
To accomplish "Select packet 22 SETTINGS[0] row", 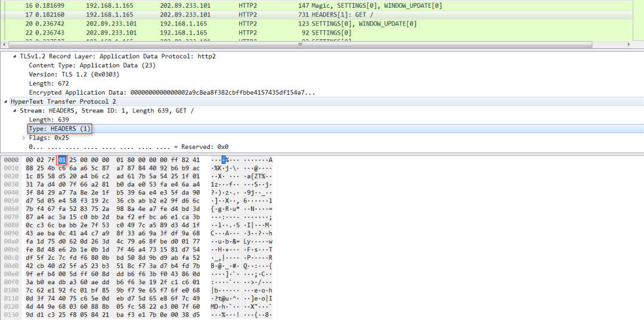I will tap(316, 32).
